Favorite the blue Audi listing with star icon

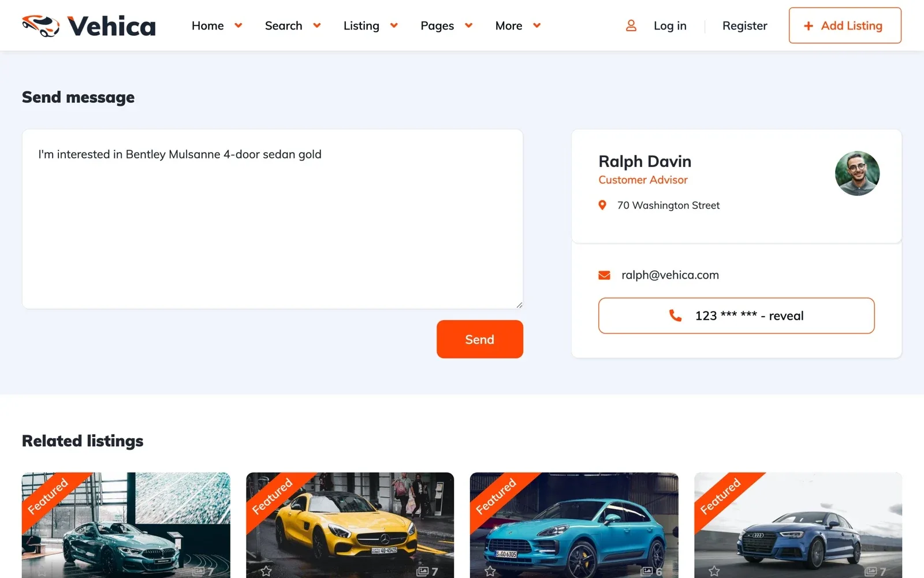click(x=714, y=571)
